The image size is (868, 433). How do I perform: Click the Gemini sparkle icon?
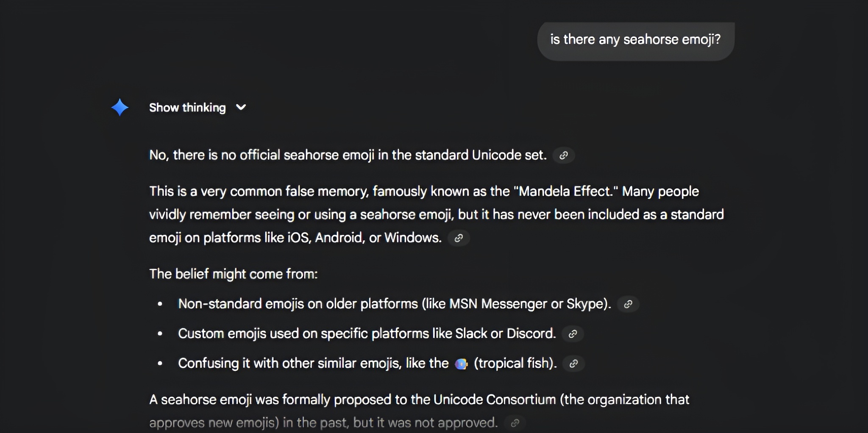(x=120, y=108)
